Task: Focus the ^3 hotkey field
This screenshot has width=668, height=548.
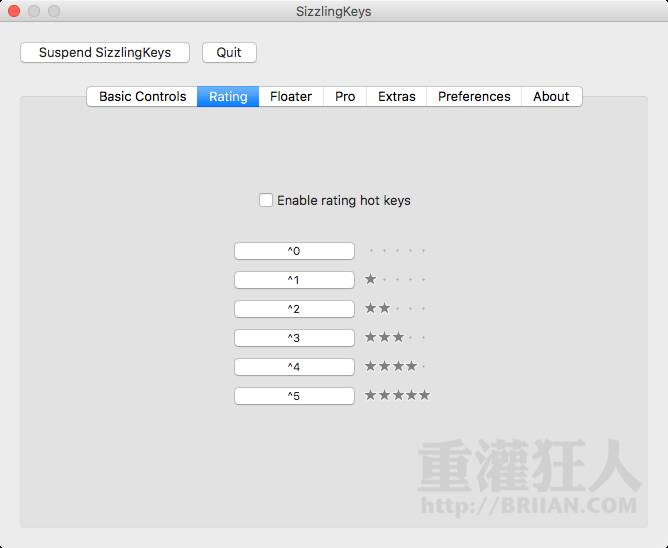Action: pyautogui.click(x=294, y=338)
